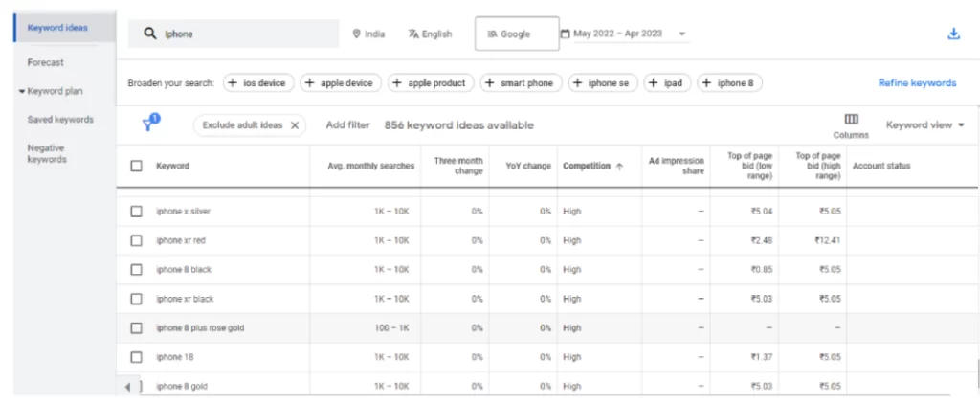Viewport: 980px width, 405px height.
Task: Sort by Three month change column
Action: (458, 166)
